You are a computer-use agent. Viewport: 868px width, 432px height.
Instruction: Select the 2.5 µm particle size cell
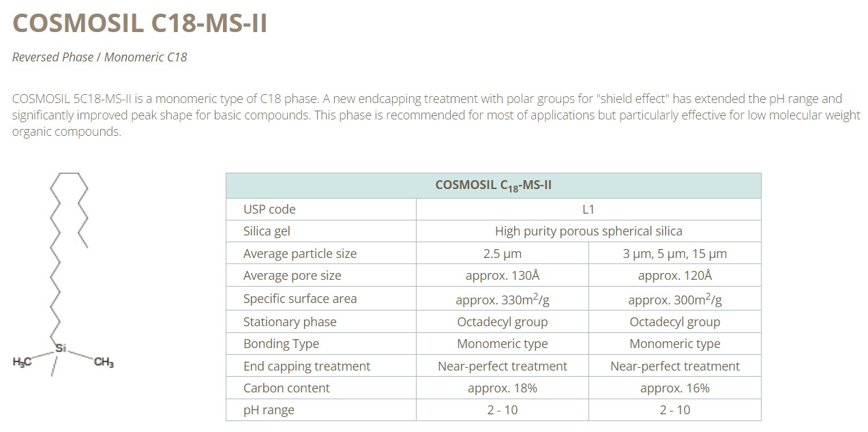pyautogui.click(x=503, y=254)
